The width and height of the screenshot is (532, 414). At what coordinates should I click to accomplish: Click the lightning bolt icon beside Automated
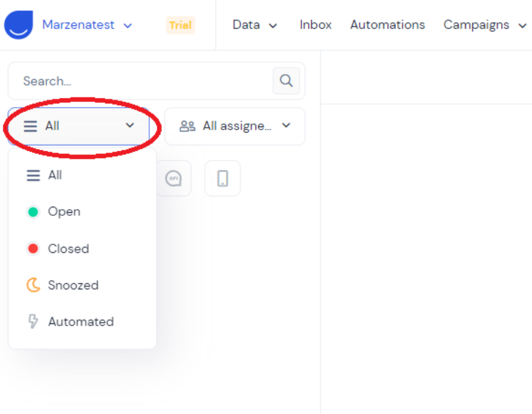[x=33, y=322]
